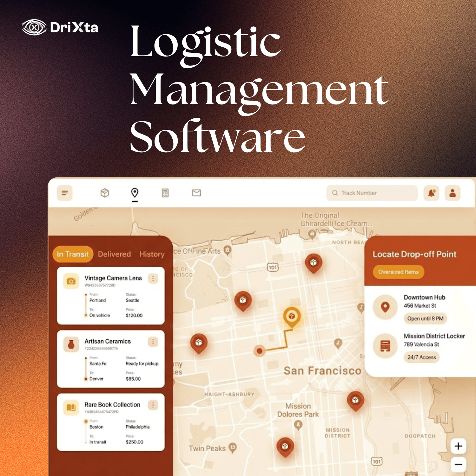Select the Rare Book Collection title
Viewport: 476px width, 476px height.
[112, 405]
